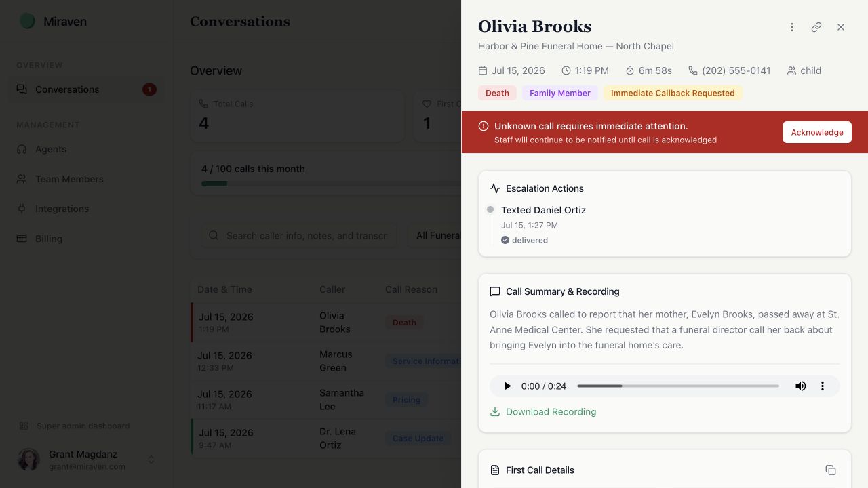This screenshot has height=488, width=868.
Task: Copy link to call via link icon
Action: (x=816, y=27)
